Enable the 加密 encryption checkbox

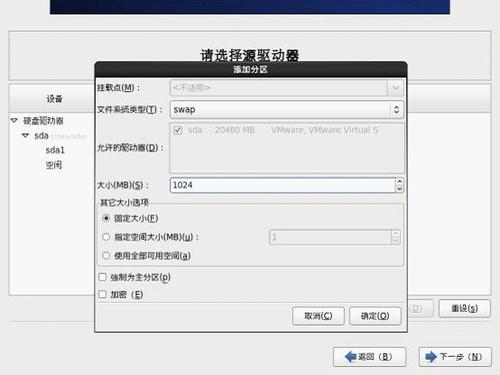point(103,294)
